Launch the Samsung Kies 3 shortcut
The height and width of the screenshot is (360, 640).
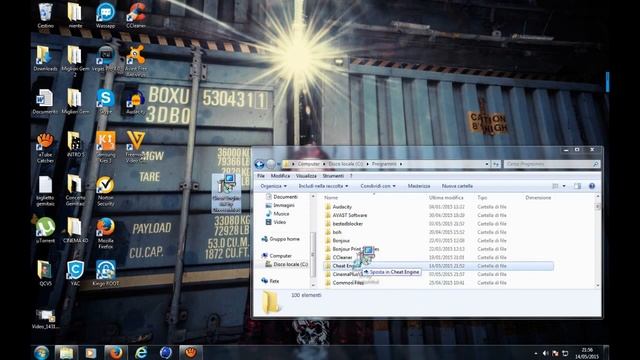(105, 147)
